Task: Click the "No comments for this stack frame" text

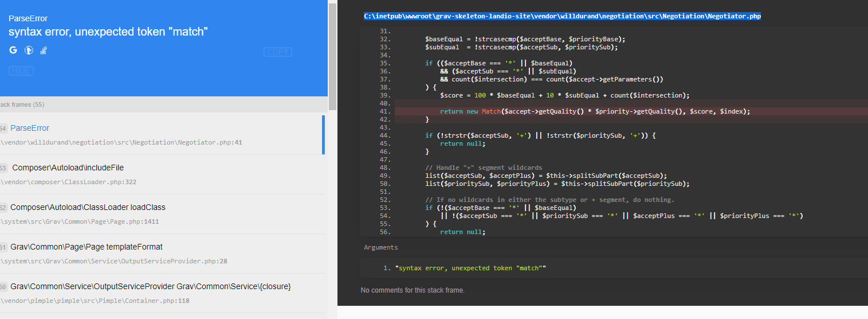Action: 413,290
